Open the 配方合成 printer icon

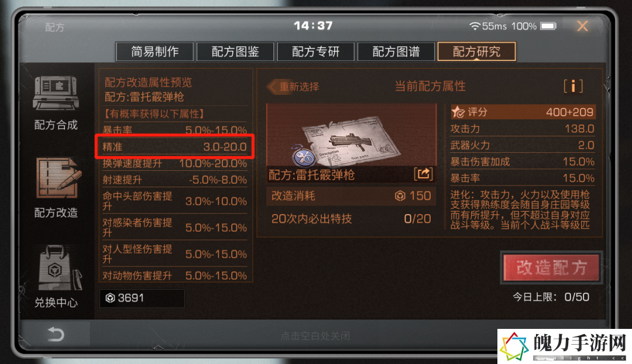(56, 93)
